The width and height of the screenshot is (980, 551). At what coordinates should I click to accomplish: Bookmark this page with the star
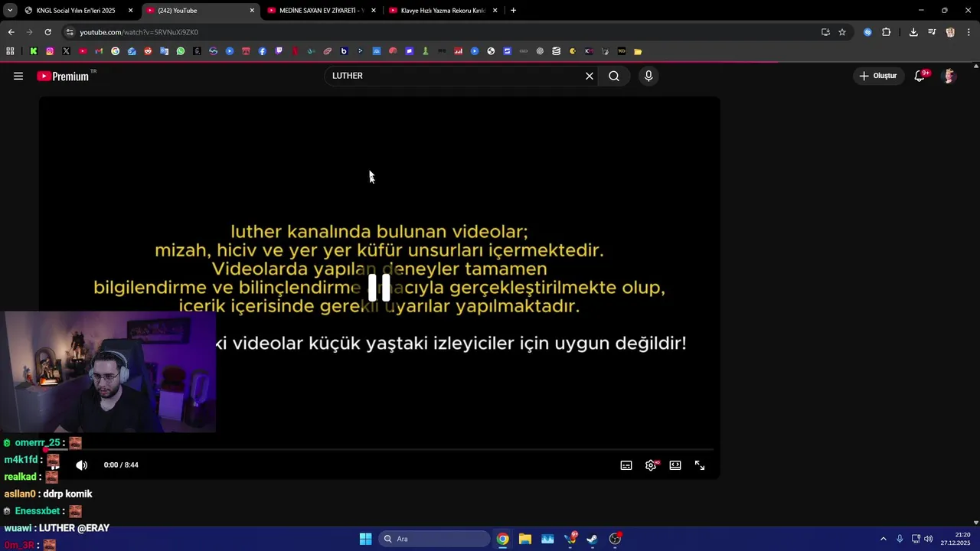tap(842, 32)
